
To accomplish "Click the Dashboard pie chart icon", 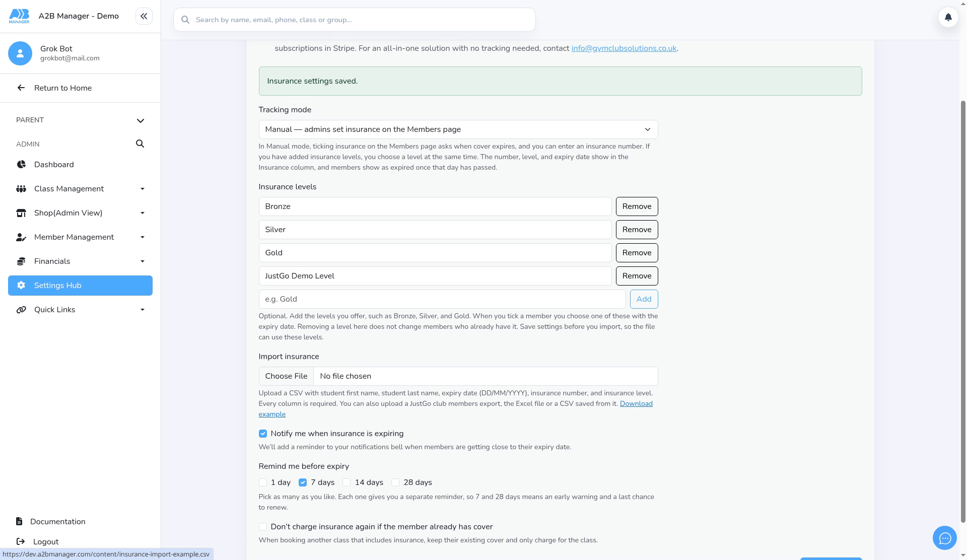I will [21, 165].
